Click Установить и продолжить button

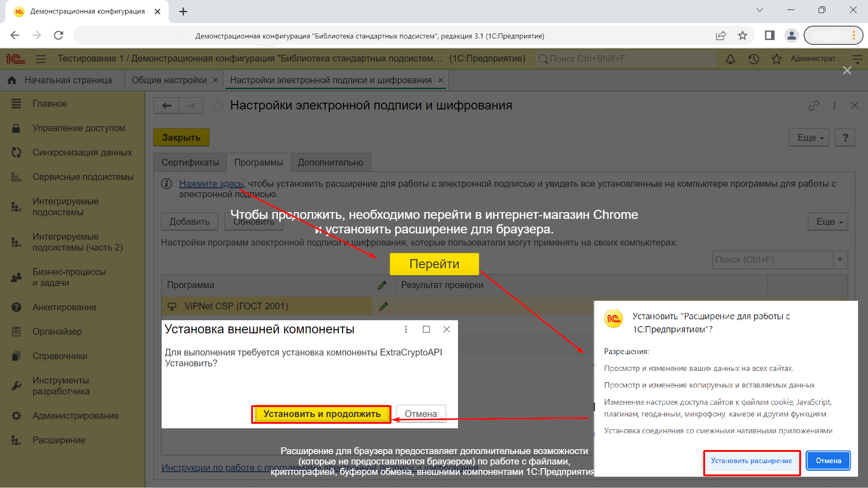pos(322,414)
